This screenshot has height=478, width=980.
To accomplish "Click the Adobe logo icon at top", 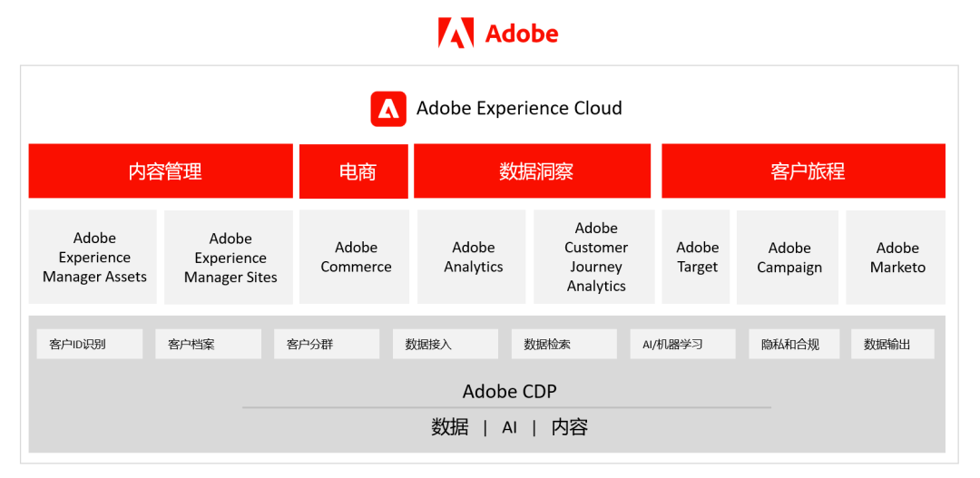I will pyautogui.click(x=456, y=34).
